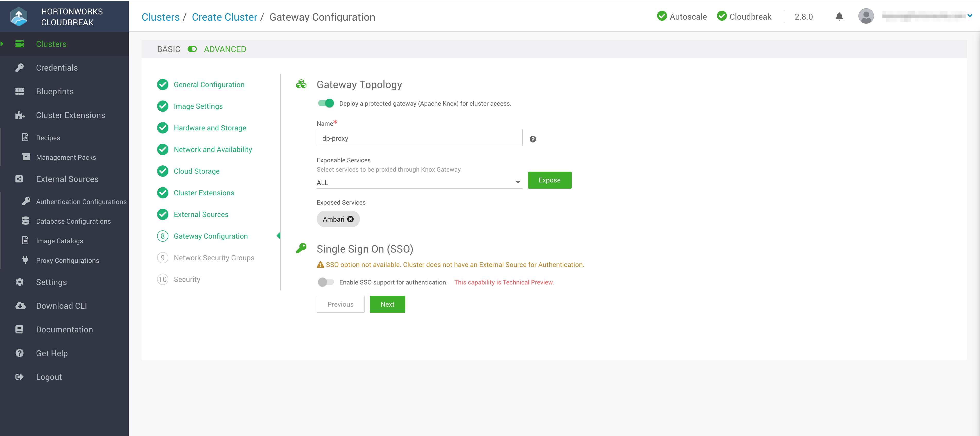
Task: Open the Create Cluster breadcrumb link
Action: point(225,17)
